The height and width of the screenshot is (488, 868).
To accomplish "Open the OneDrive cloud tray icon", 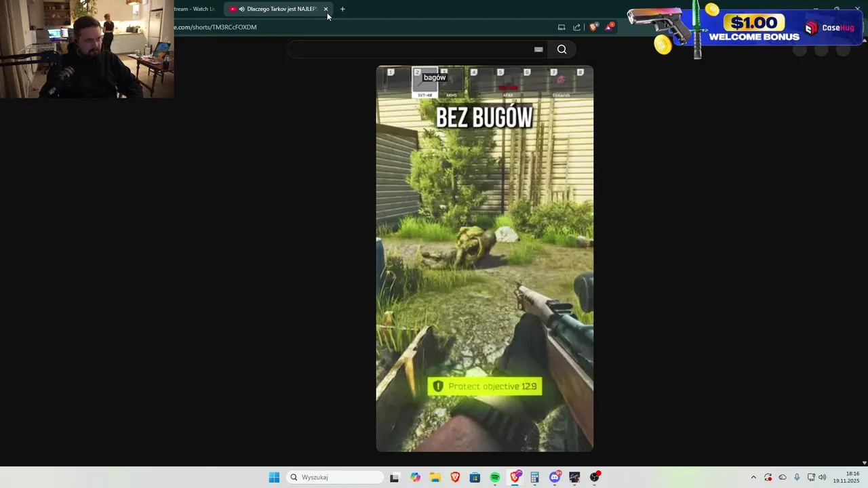I will [x=783, y=477].
